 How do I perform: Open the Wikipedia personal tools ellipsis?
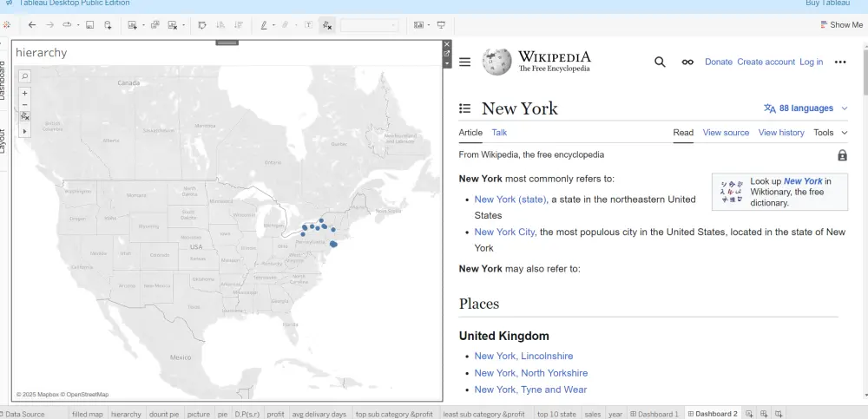(840, 62)
